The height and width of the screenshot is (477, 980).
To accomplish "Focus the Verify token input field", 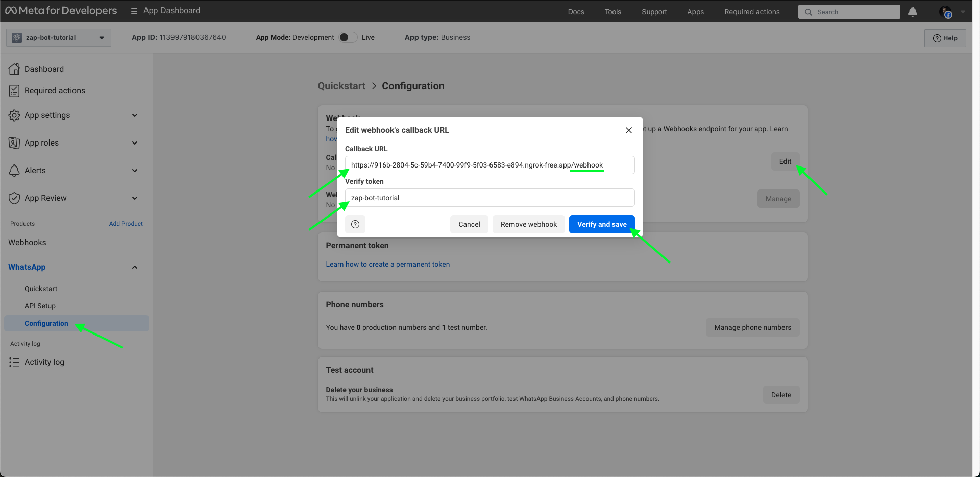I will pyautogui.click(x=490, y=198).
